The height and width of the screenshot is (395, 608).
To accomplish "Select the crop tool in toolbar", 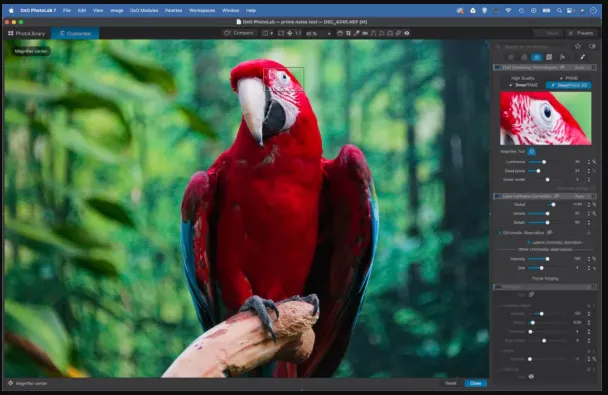I will tap(348, 33).
